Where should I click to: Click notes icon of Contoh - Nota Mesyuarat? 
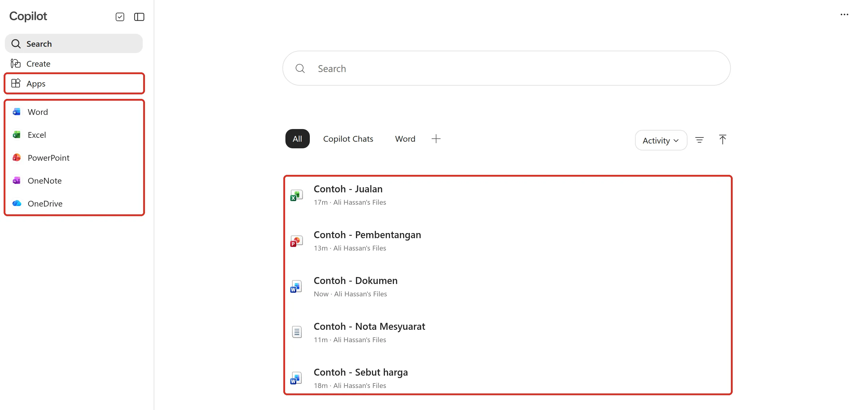pyautogui.click(x=297, y=332)
